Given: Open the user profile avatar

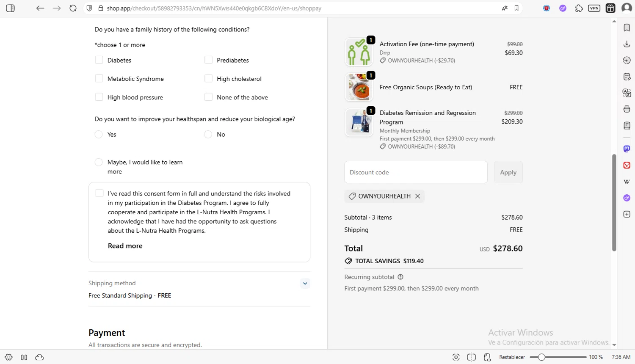Looking at the screenshot, I should 627,8.
